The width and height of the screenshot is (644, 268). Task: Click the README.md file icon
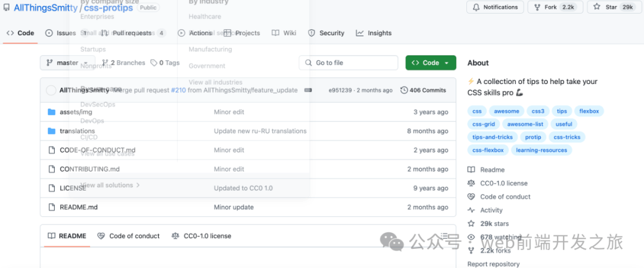(x=51, y=207)
